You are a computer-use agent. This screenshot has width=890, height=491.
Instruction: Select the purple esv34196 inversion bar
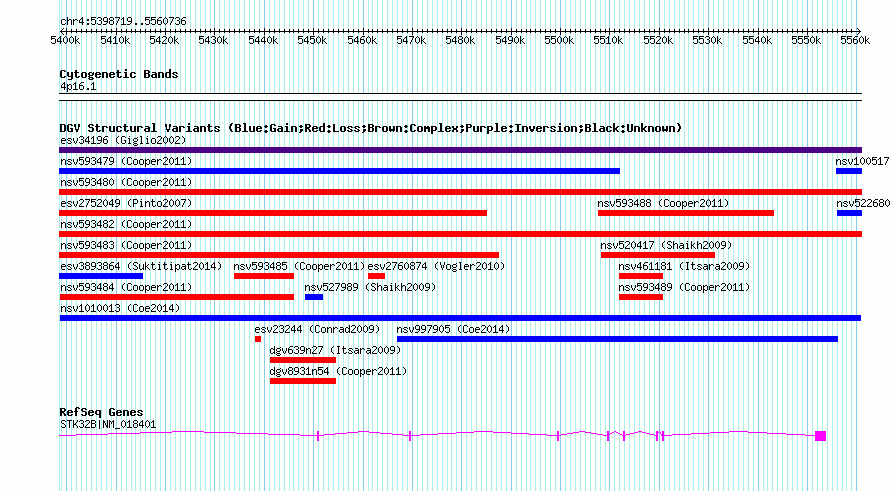click(x=460, y=150)
